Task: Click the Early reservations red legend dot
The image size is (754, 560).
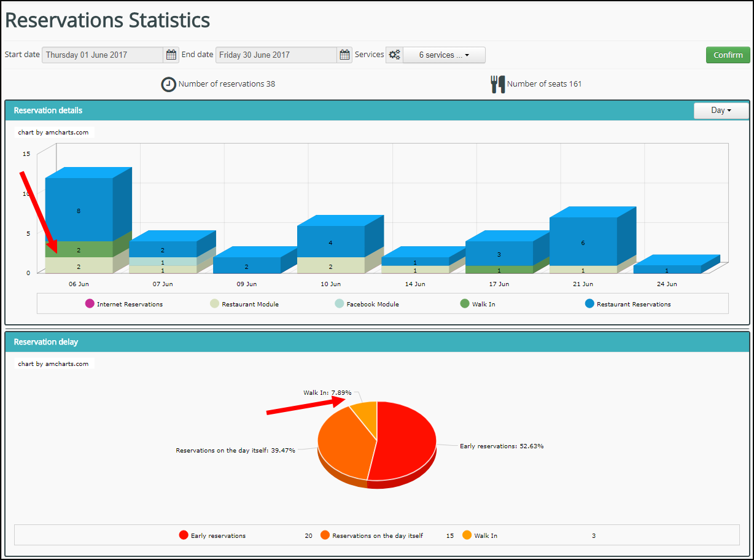Action: tap(184, 535)
